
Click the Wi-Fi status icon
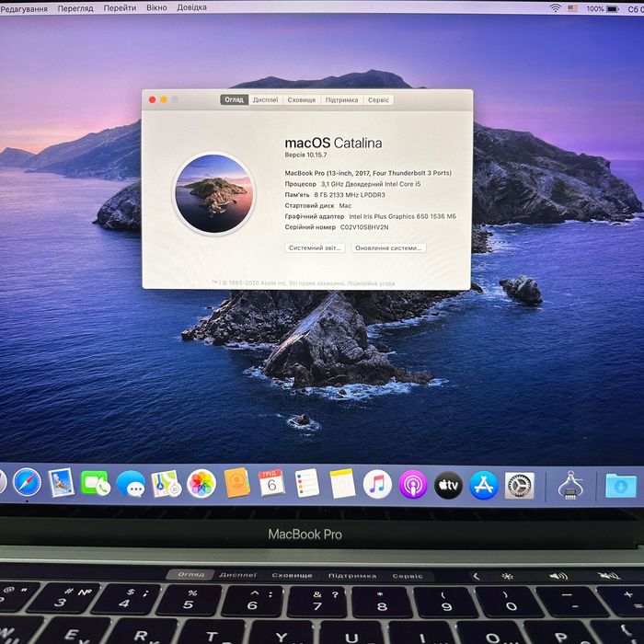[x=556, y=7]
